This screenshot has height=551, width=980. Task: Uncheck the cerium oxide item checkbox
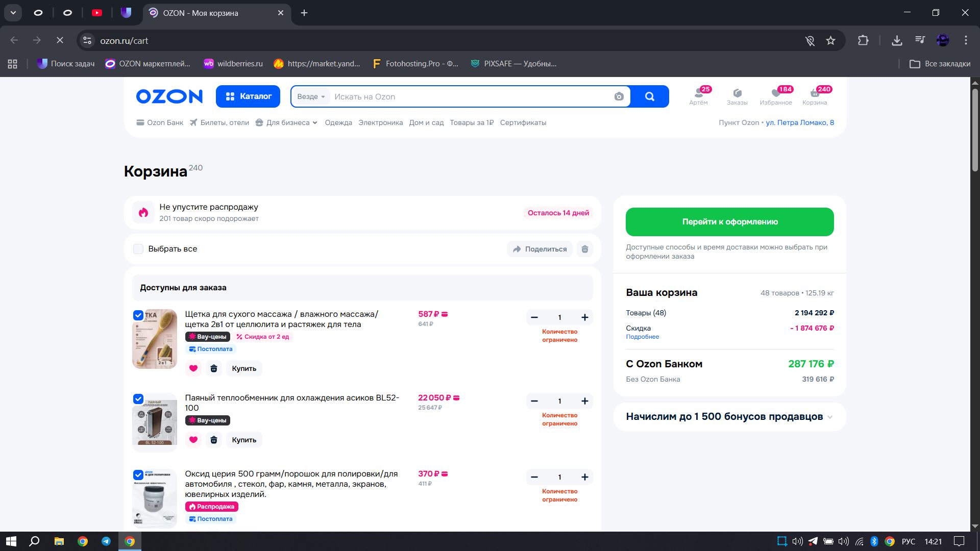click(138, 475)
